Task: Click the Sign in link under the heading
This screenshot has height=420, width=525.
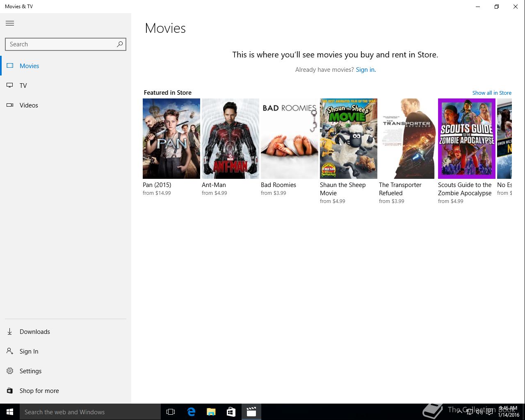Action: pyautogui.click(x=365, y=70)
